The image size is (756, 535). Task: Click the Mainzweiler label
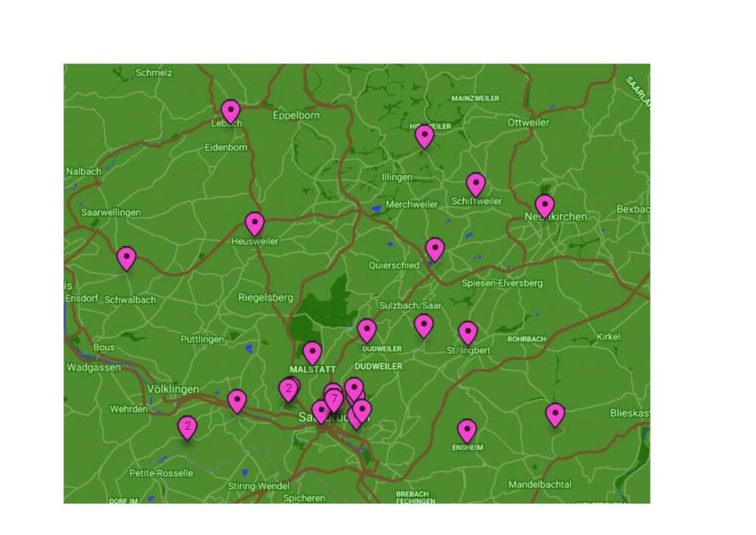(x=475, y=98)
